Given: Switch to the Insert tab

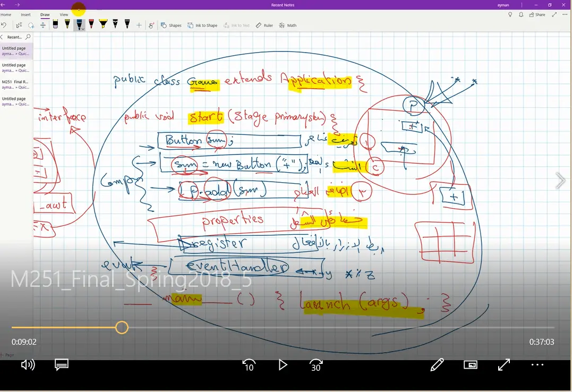Looking at the screenshot, I should coord(25,14).
